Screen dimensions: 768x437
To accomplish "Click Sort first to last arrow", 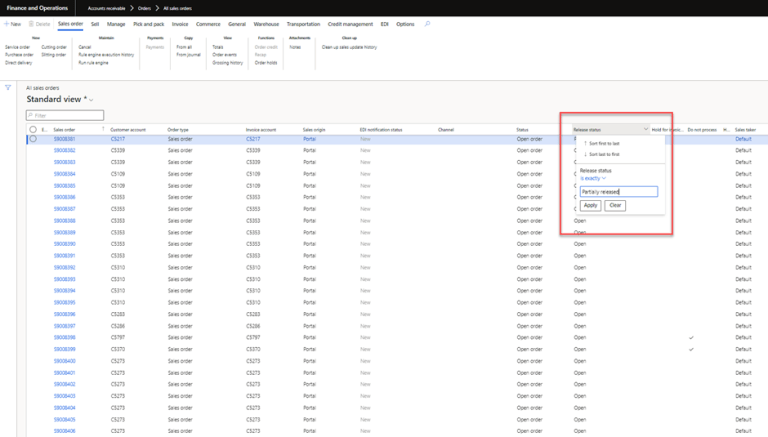I will pos(585,143).
